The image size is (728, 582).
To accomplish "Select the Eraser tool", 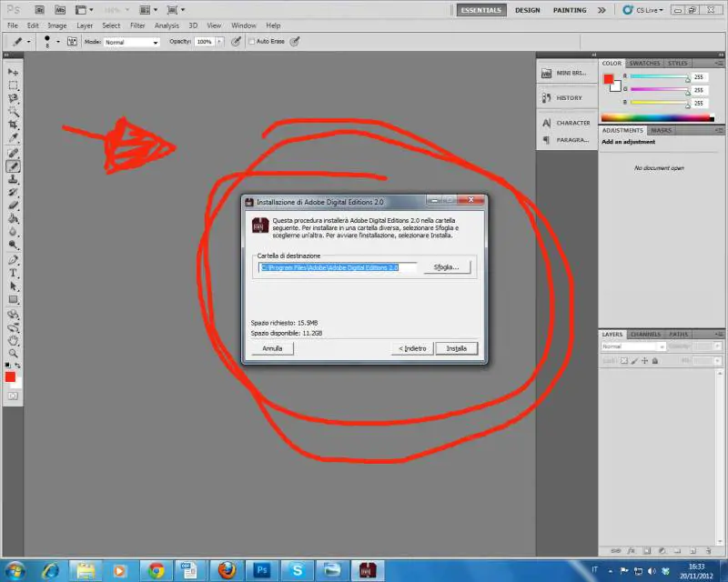I will tap(13, 206).
